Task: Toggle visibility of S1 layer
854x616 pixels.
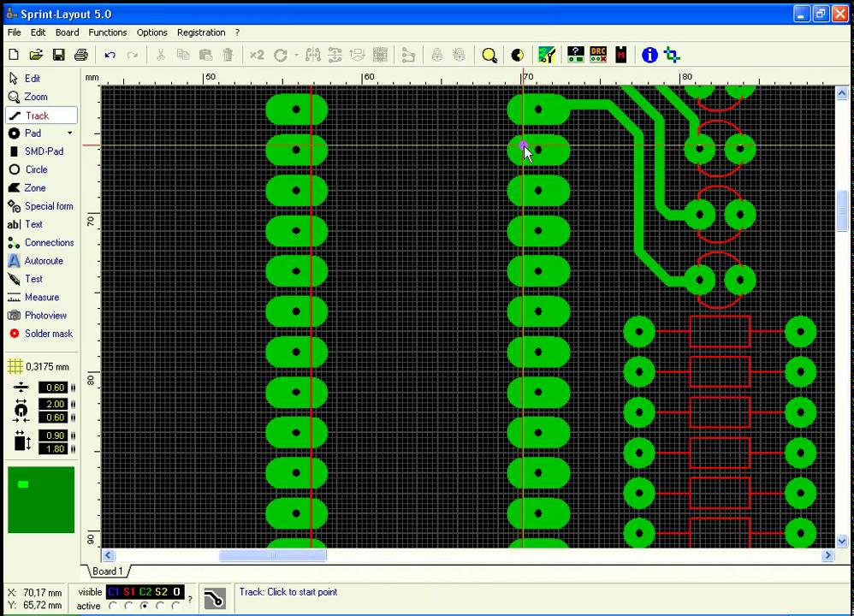Action: pos(129,591)
